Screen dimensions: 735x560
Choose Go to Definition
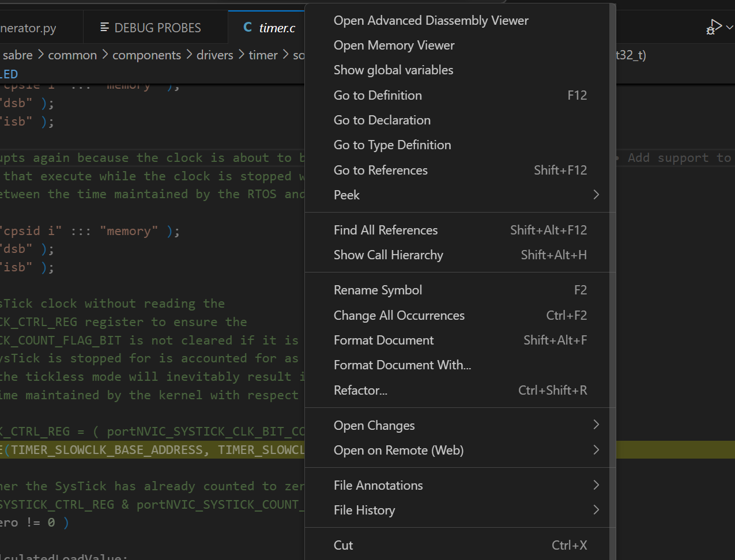378,95
